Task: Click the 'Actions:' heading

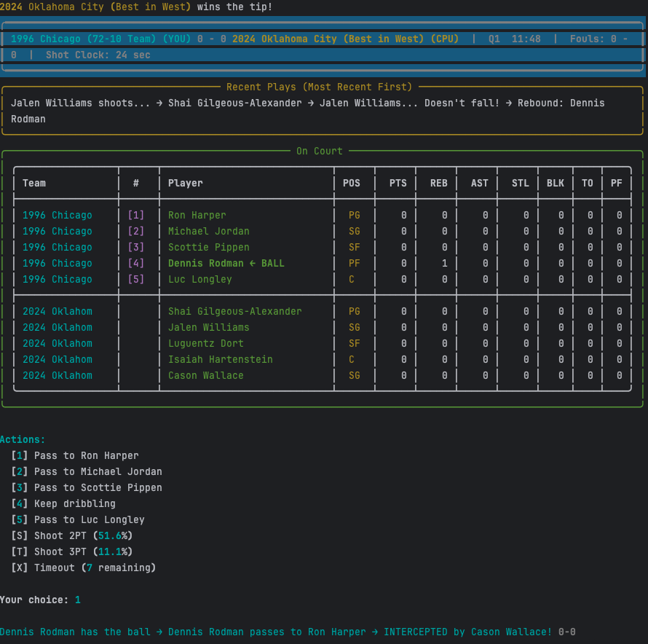Action: [x=23, y=439]
